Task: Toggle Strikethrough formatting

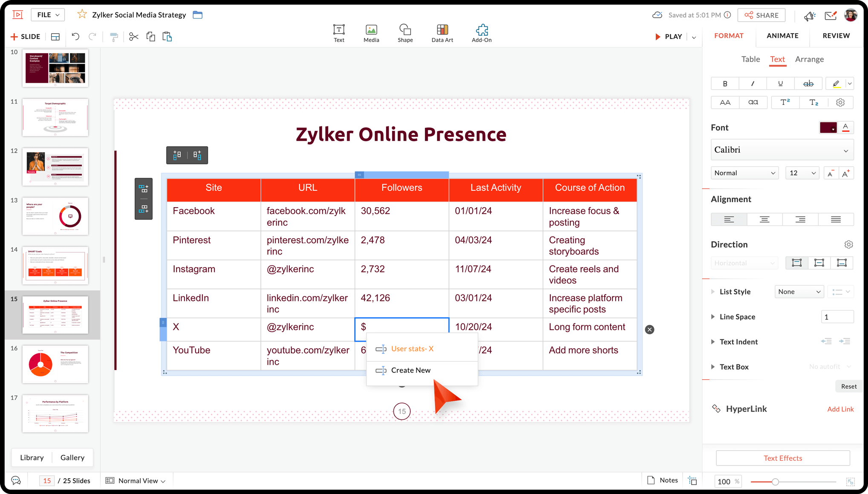Action: (x=808, y=84)
